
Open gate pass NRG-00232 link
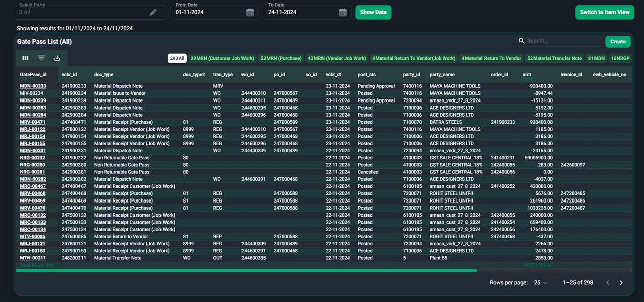click(33, 158)
